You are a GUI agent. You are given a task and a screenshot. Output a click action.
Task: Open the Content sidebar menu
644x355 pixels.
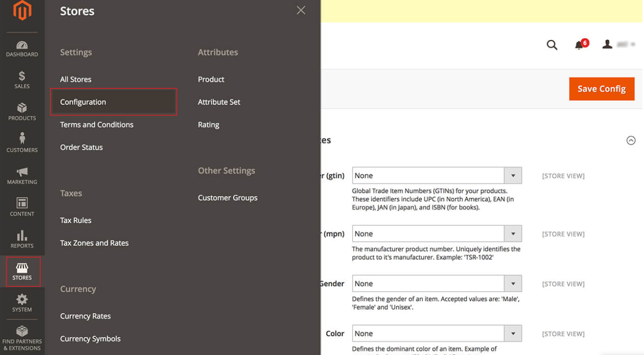22,207
